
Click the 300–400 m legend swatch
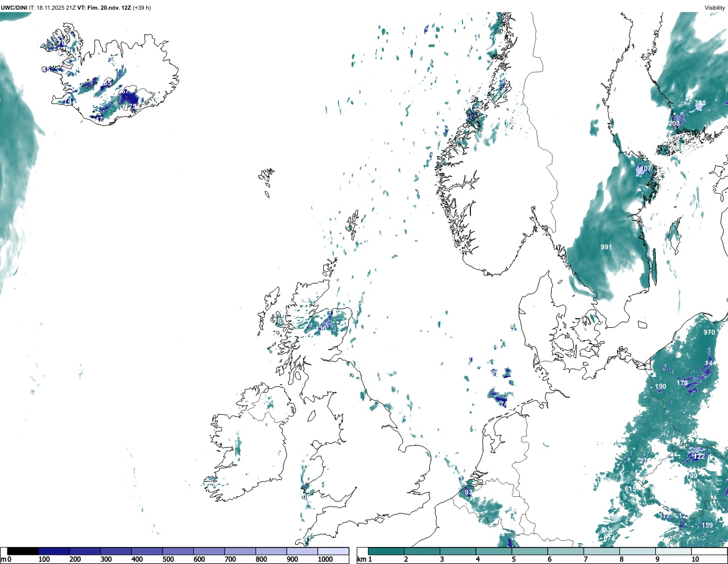tap(116, 551)
